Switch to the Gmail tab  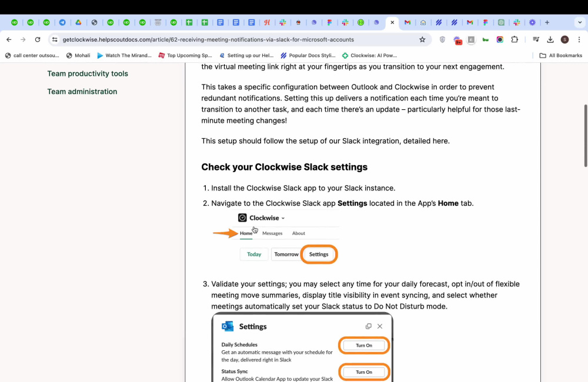[407, 22]
